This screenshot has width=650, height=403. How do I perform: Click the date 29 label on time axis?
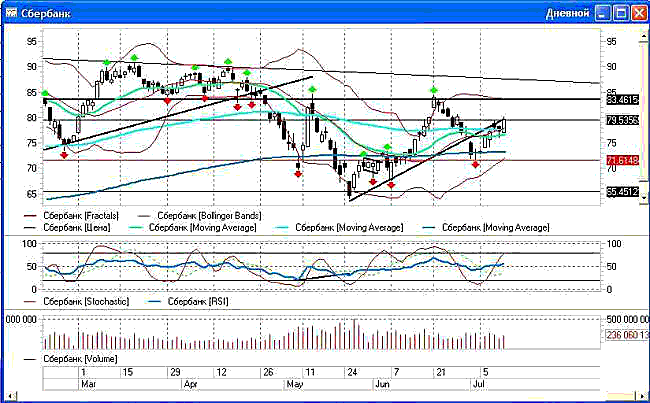pyautogui.click(x=175, y=372)
